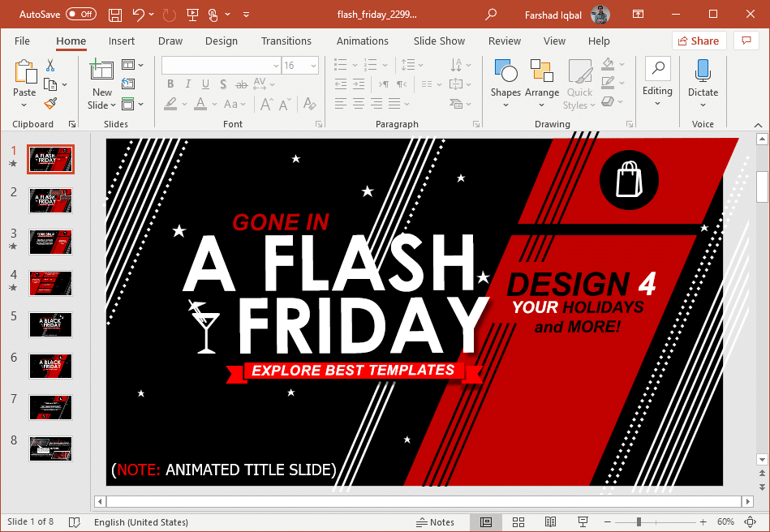Open the Shapes gallery

click(x=505, y=81)
